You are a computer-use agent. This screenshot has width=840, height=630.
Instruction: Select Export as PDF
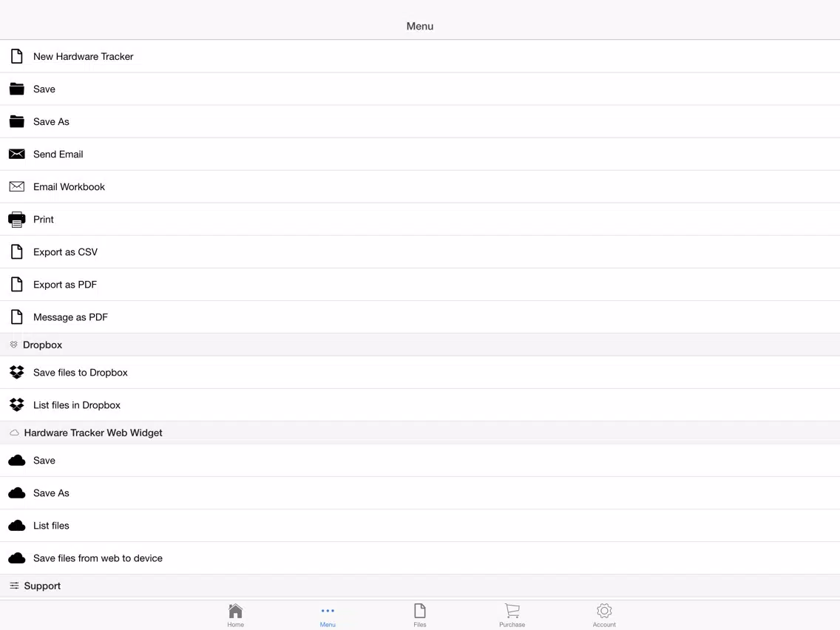tap(420, 285)
